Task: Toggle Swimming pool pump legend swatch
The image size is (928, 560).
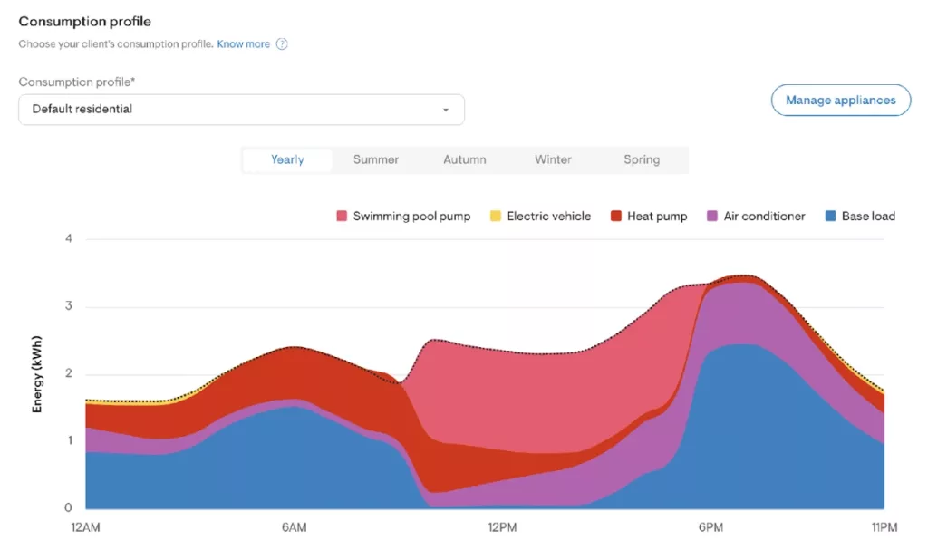Action: click(342, 217)
